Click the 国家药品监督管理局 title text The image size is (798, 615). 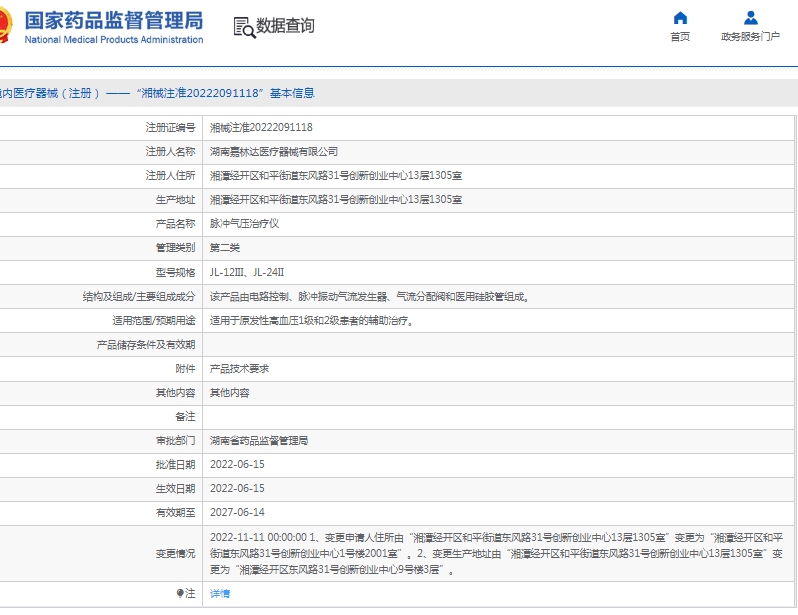114,20
